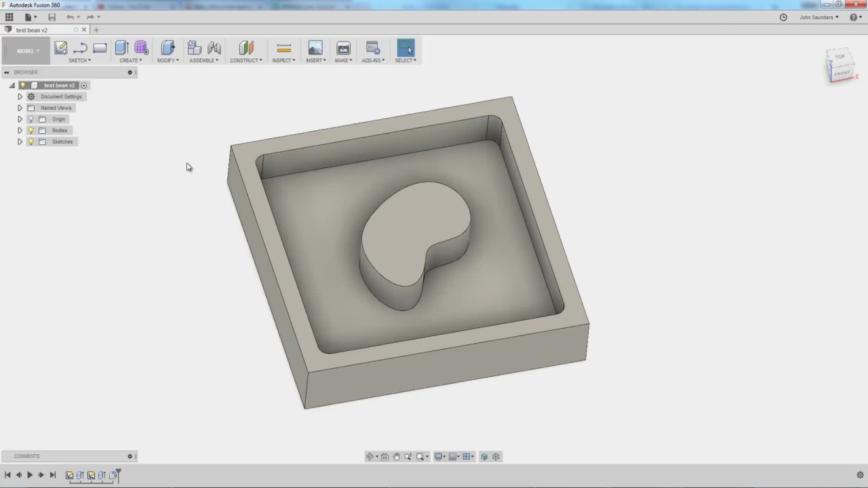
Task: Click the Comments panel options dot
Action: (x=130, y=456)
